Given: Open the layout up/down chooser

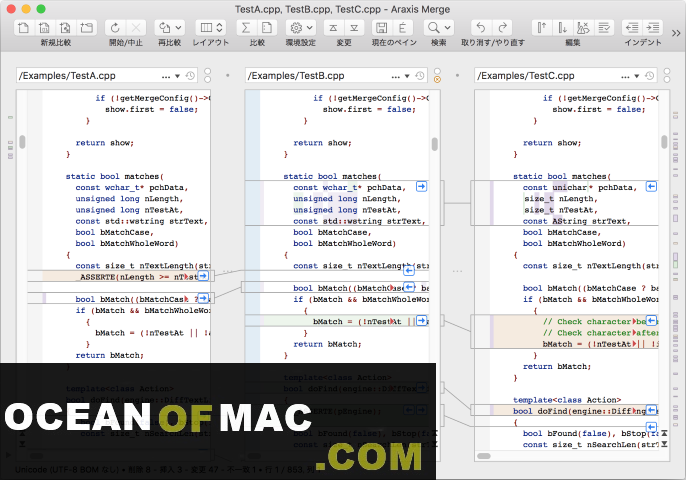Looking at the screenshot, I should [220, 28].
